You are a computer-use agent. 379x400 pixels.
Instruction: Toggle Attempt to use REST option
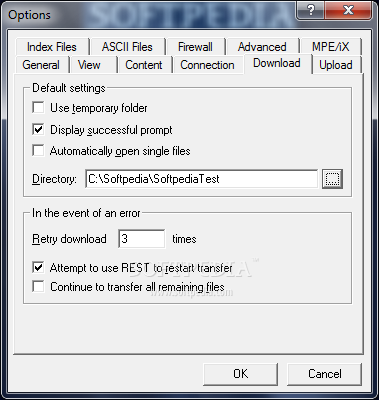point(38,267)
